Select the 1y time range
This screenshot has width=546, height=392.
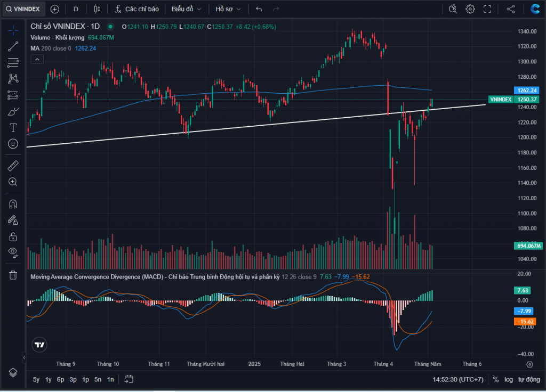[49, 379]
